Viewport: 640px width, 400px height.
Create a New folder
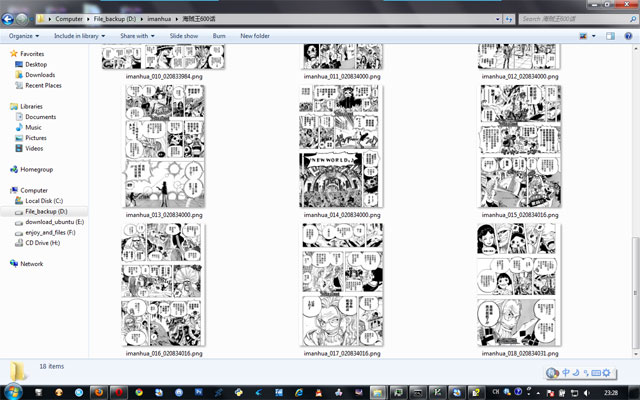[x=255, y=36]
